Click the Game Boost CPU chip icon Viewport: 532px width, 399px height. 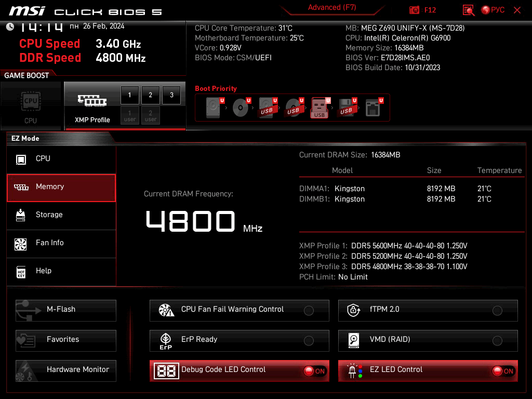[x=31, y=101]
